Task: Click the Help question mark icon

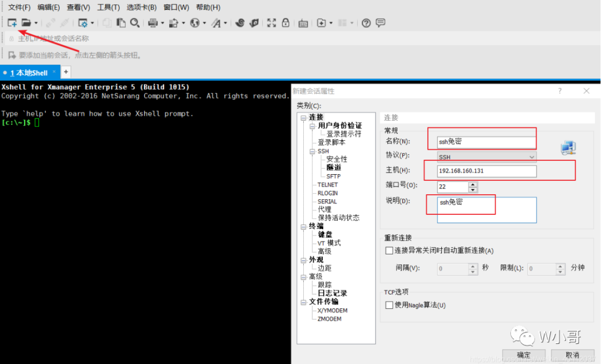Action: [x=366, y=23]
